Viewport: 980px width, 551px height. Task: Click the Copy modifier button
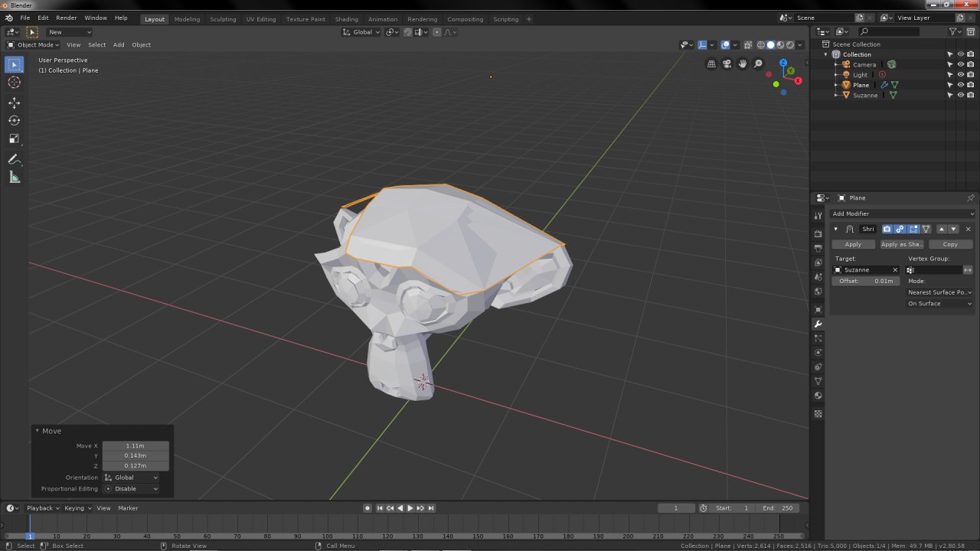click(950, 244)
